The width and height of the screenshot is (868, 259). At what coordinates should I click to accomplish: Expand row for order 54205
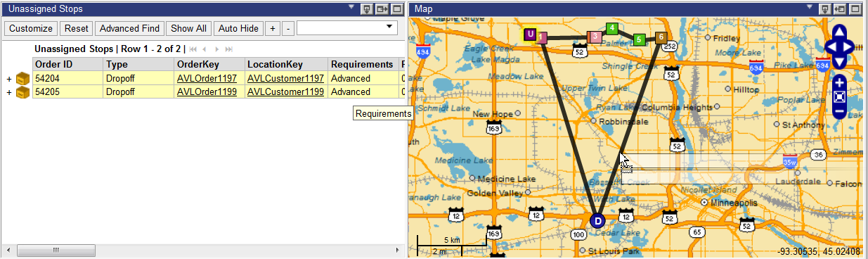pos(9,92)
